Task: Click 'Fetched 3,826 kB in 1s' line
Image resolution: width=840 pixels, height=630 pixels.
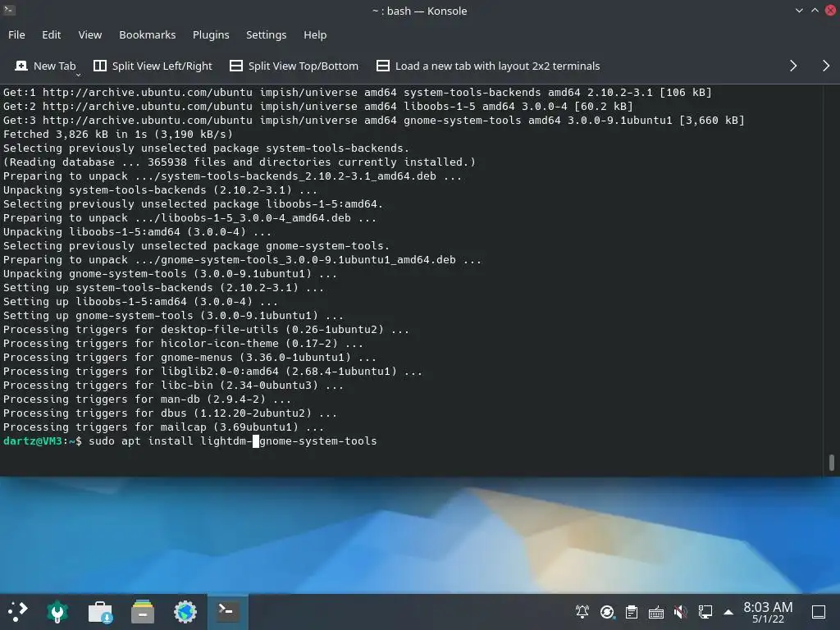Action: click(x=118, y=134)
